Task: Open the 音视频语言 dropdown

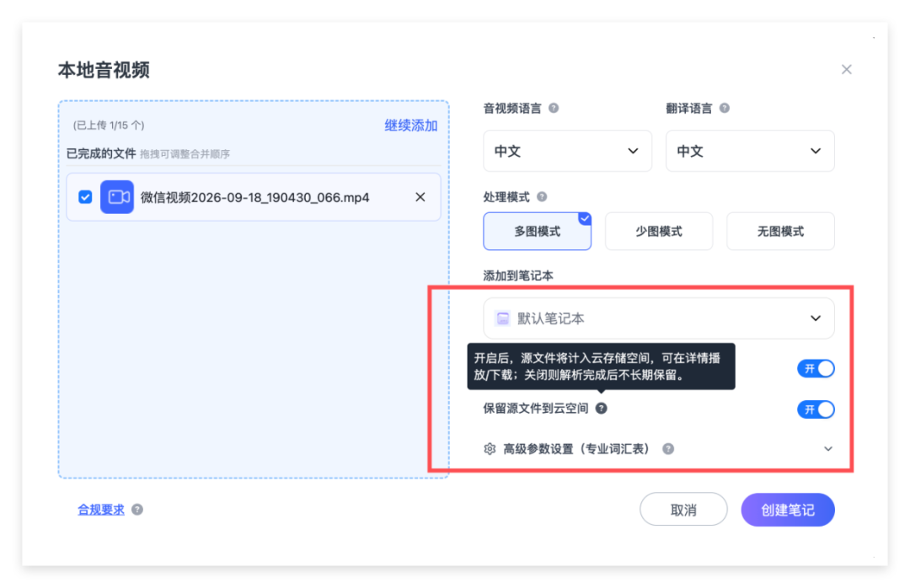Action: point(568,151)
